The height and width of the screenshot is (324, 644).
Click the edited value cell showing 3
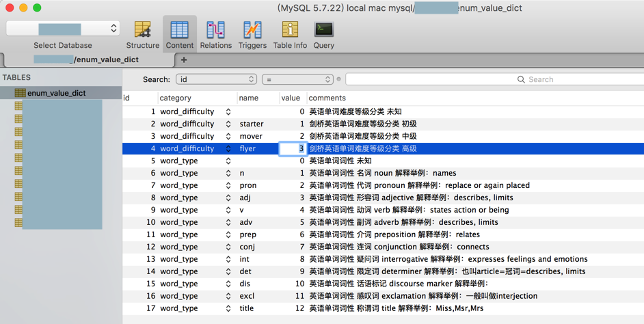pos(293,148)
